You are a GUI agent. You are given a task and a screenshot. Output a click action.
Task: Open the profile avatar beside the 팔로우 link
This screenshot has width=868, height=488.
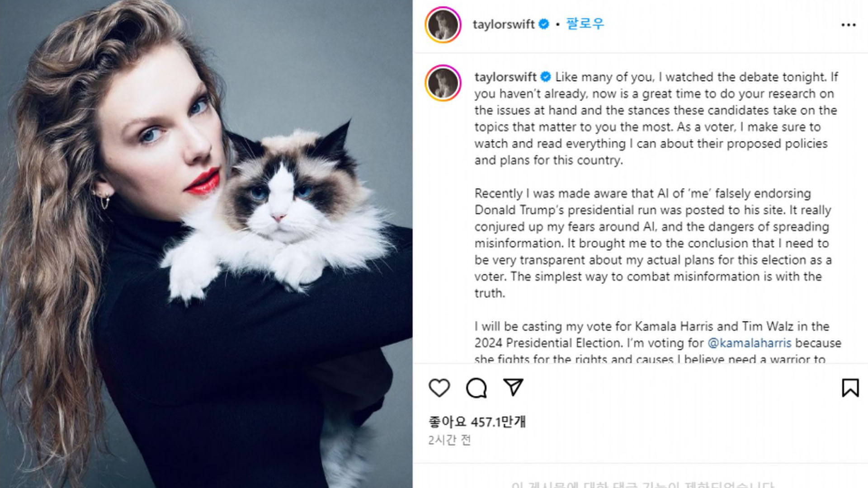point(443,24)
